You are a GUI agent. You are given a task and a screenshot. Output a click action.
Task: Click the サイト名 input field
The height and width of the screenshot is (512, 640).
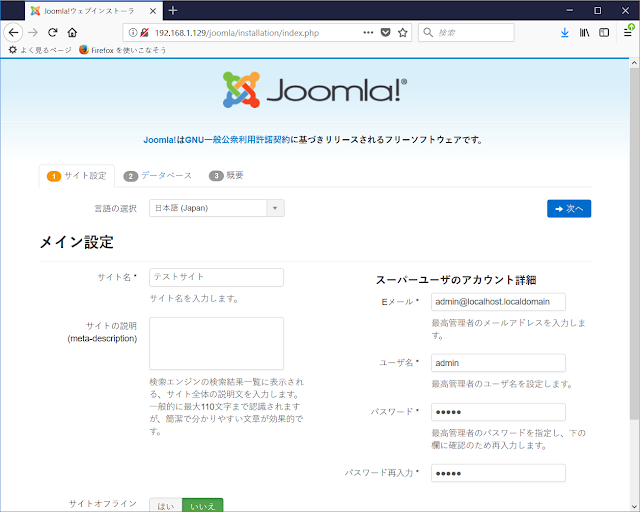(216, 277)
